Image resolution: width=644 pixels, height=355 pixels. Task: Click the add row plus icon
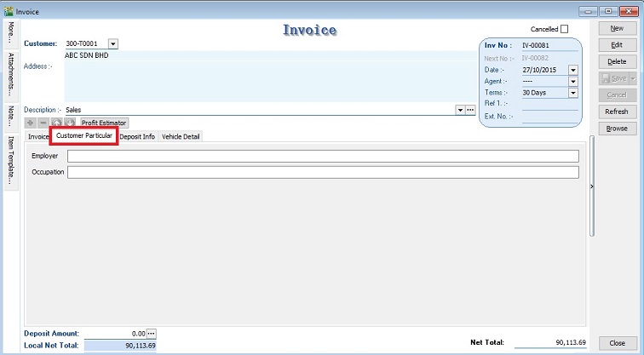32,123
